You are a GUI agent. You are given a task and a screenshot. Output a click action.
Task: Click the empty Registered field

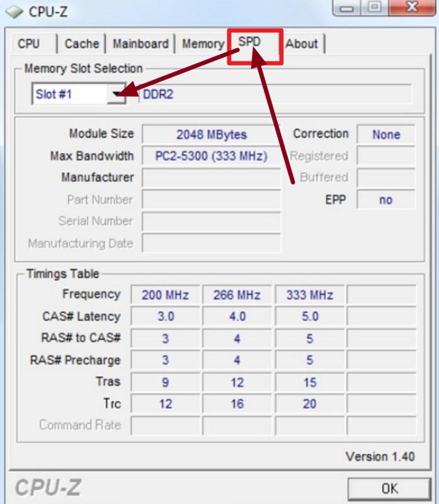pos(386,156)
